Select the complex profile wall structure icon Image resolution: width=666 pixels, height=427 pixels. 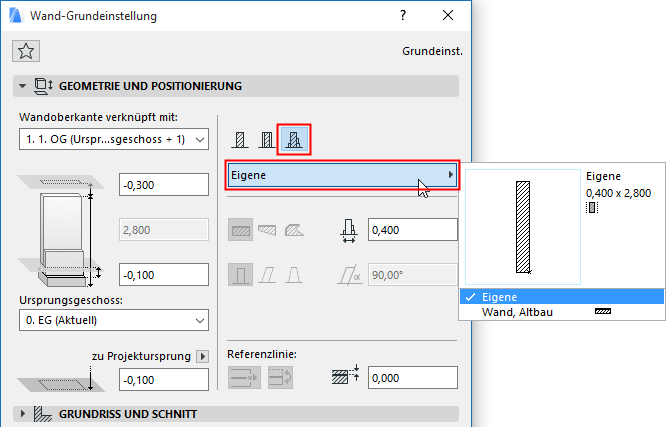pos(294,140)
